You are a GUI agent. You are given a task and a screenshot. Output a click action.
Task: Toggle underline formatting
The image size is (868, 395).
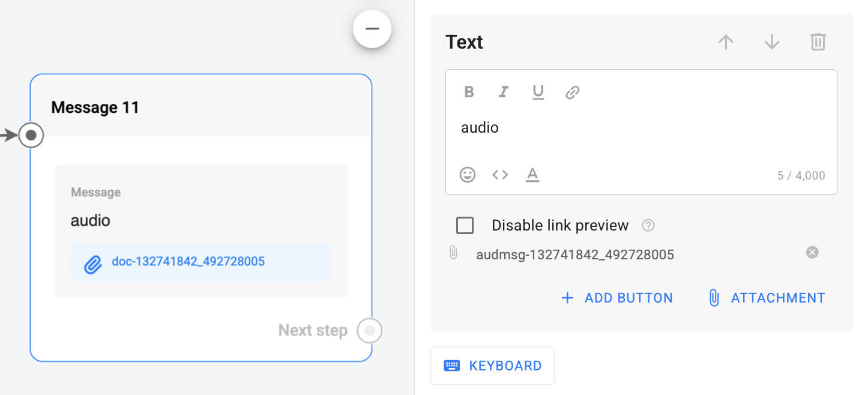[538, 92]
